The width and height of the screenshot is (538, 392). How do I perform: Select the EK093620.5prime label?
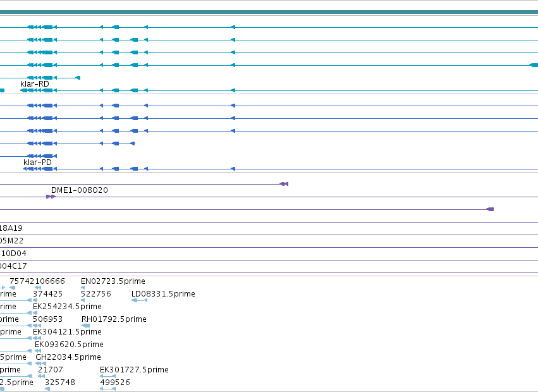tap(69, 345)
